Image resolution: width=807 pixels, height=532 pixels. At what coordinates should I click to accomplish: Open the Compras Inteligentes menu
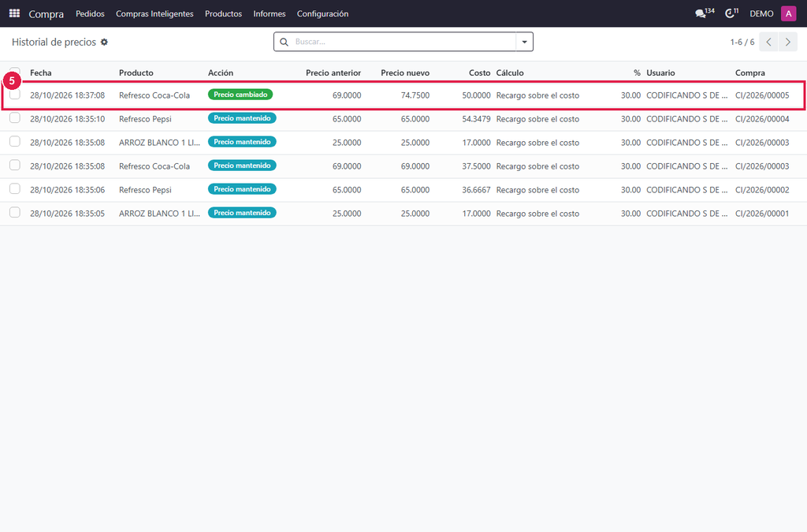click(154, 14)
